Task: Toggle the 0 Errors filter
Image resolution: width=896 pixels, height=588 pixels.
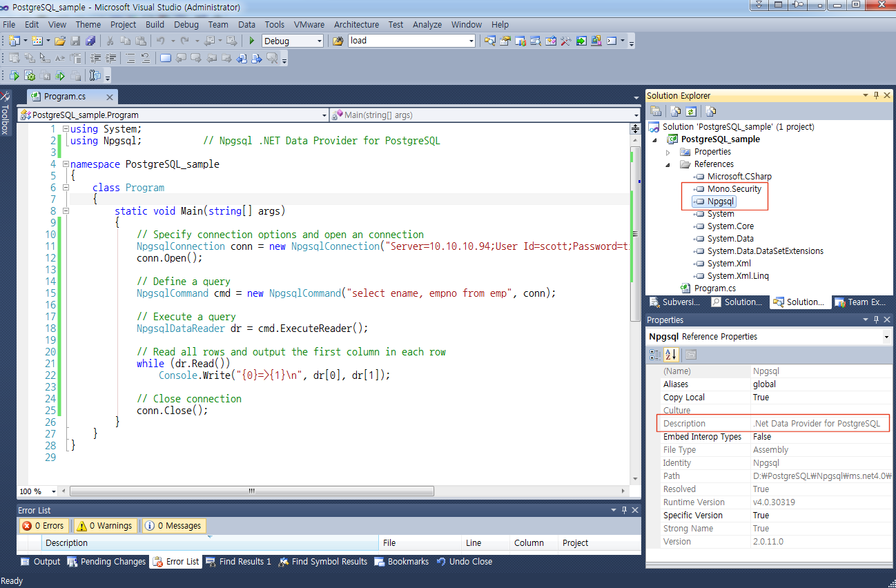Action: tap(43, 526)
